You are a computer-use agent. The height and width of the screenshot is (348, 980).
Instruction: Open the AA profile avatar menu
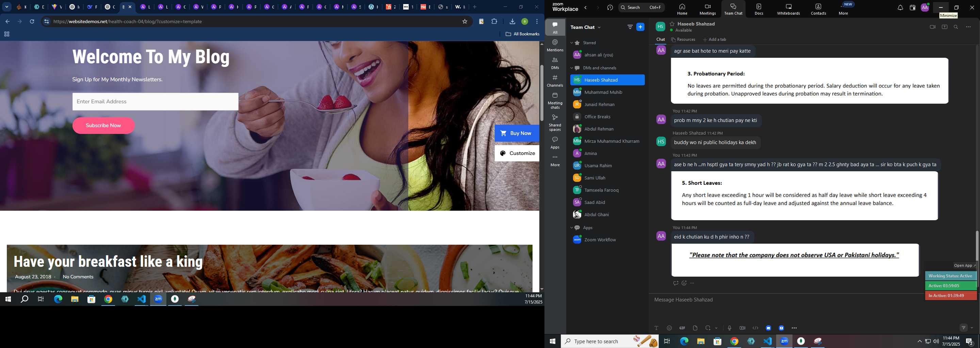(925, 7)
